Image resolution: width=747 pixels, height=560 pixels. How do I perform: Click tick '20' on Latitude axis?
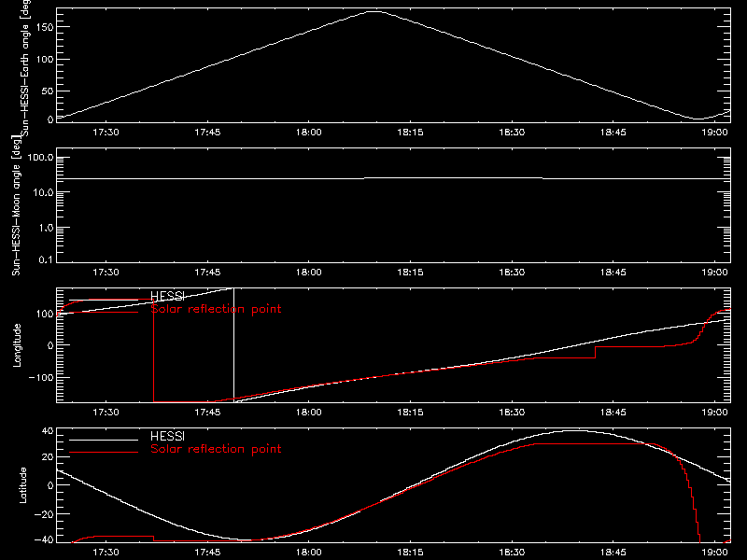click(x=49, y=457)
